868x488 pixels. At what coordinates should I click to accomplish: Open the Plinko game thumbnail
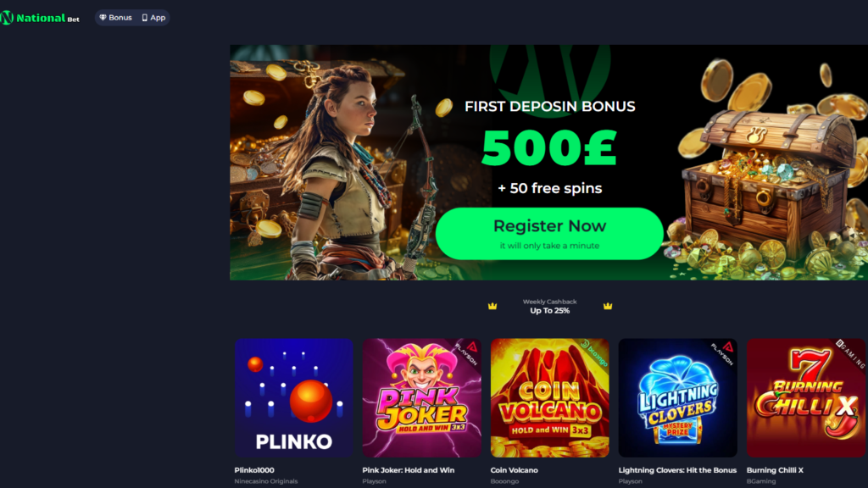[294, 398]
